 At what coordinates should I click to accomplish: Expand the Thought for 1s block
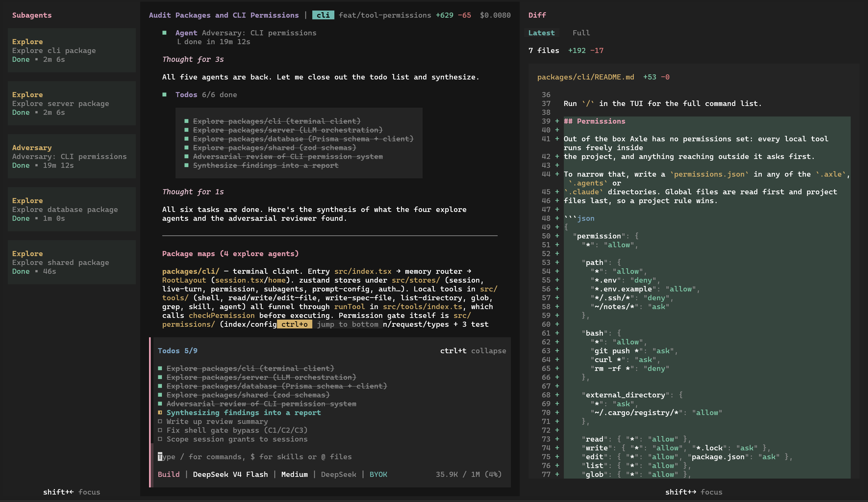(193, 192)
